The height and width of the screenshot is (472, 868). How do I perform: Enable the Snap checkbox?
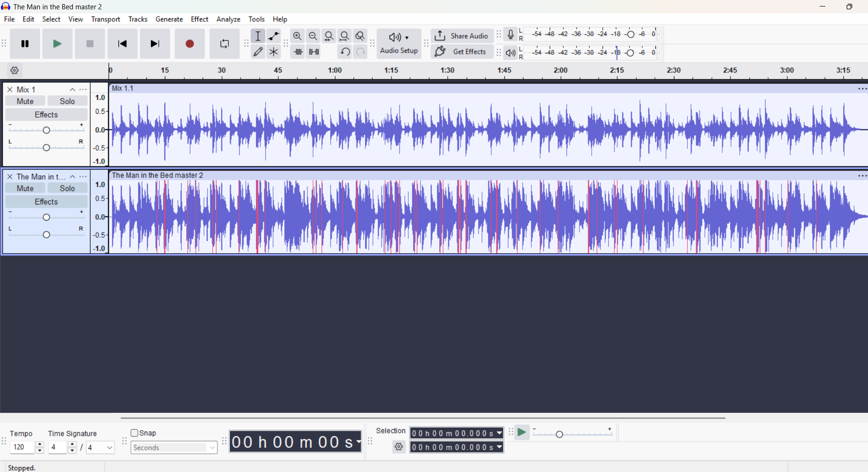[x=135, y=433]
